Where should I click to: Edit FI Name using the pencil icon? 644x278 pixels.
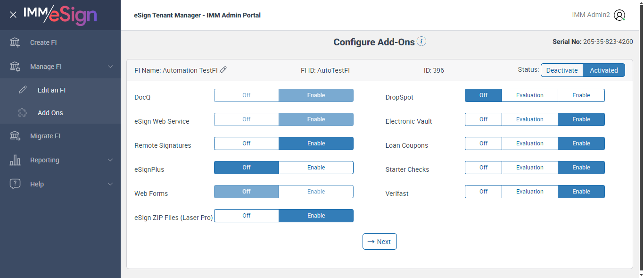(x=223, y=70)
